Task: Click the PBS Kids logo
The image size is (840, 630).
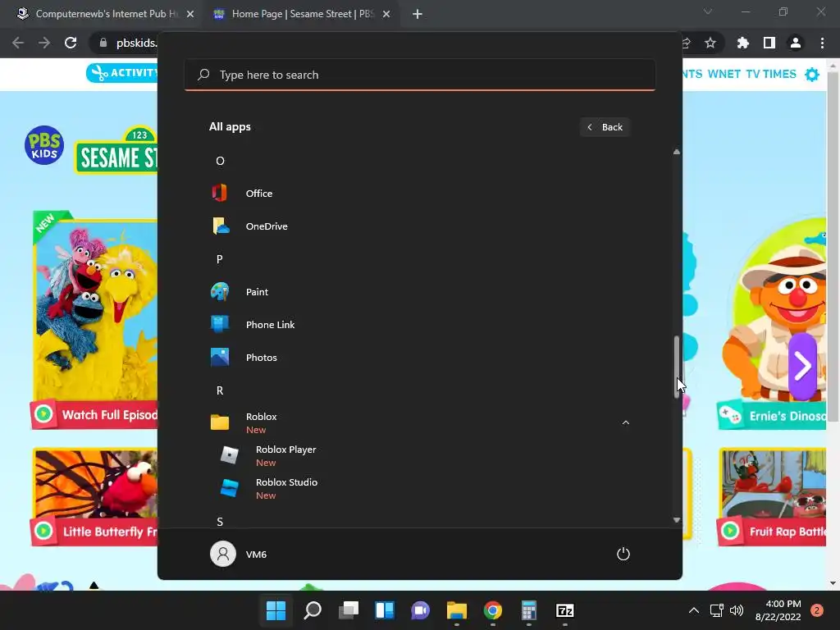Action: (44, 145)
